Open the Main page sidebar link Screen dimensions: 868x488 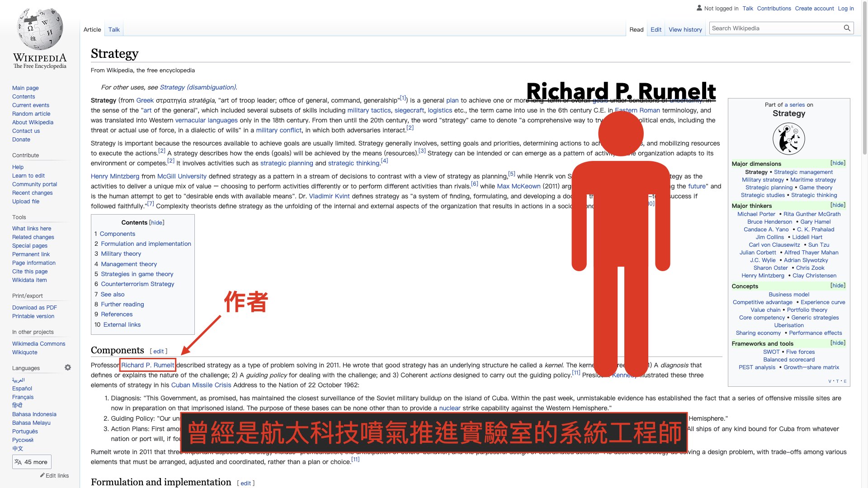point(25,88)
